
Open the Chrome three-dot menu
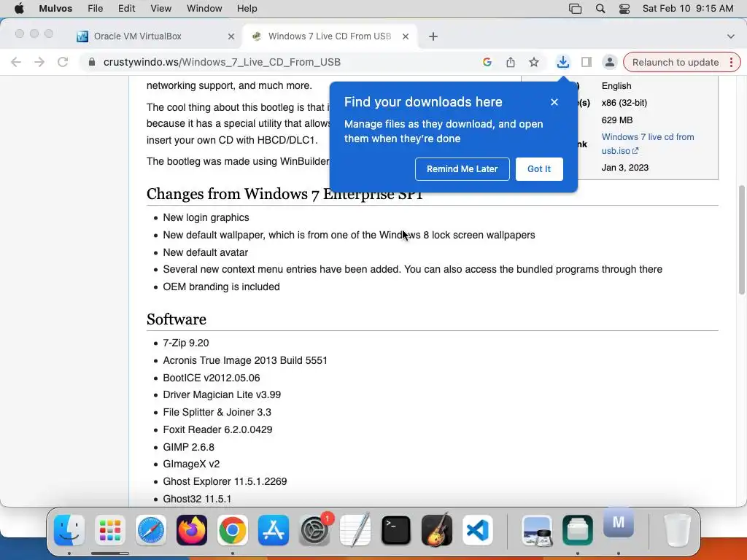[x=731, y=62]
